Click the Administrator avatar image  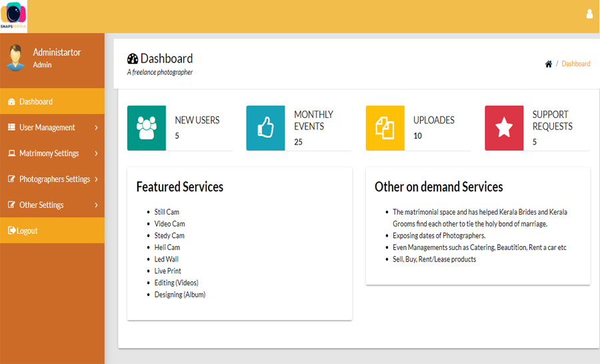[15, 58]
